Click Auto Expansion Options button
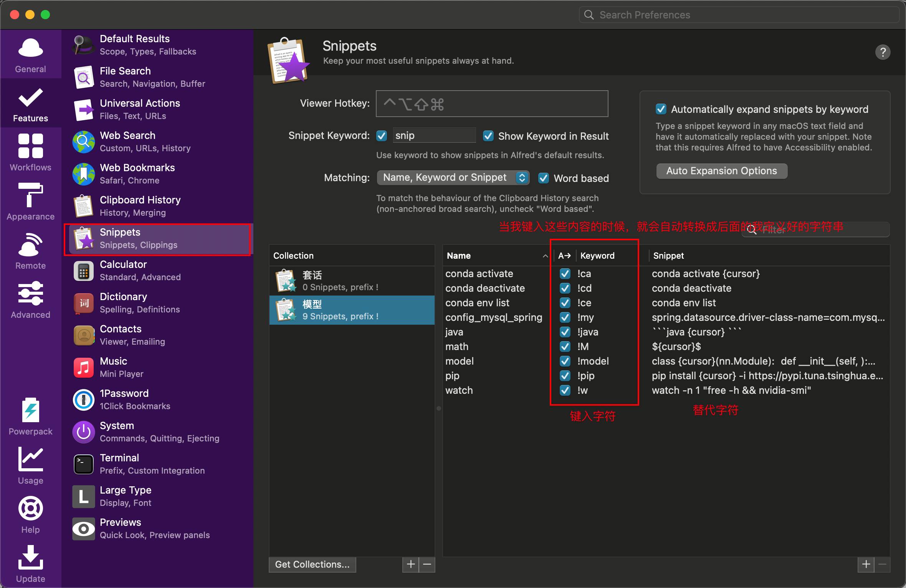Screen dimensions: 906x588 (721, 171)
